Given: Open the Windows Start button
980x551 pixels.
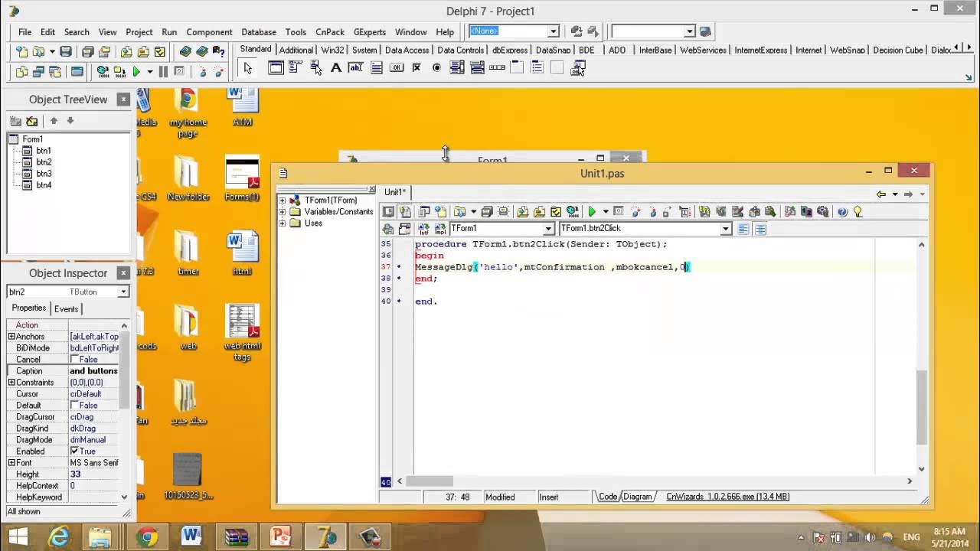Looking at the screenshot, I should (18, 536).
